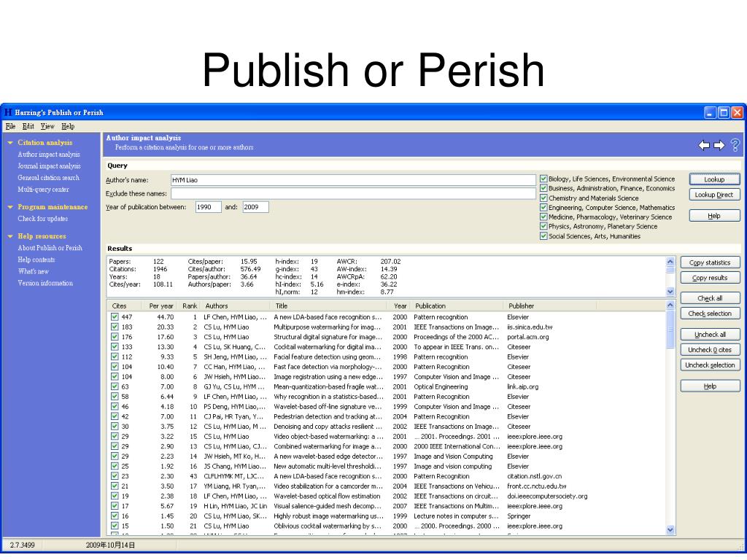
Task: Sort results by Rank column header
Action: [x=189, y=306]
